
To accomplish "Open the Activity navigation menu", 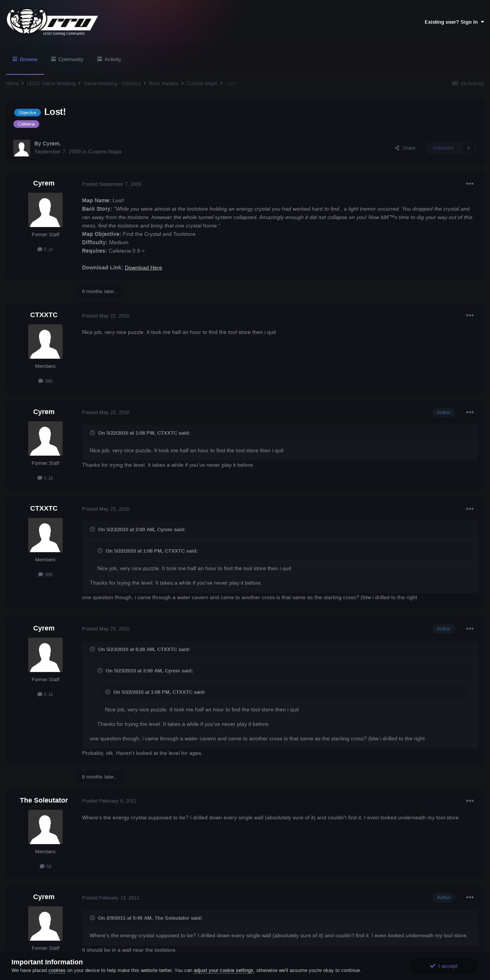I will pyautogui.click(x=109, y=59).
